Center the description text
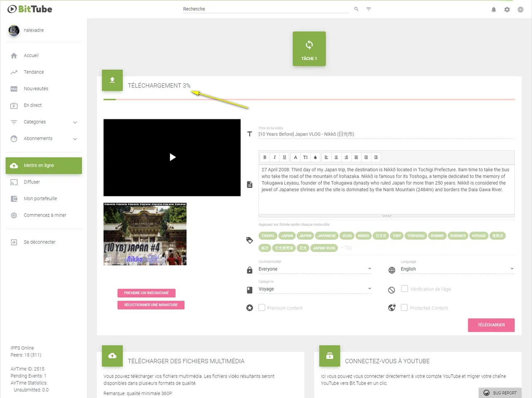 336,157
